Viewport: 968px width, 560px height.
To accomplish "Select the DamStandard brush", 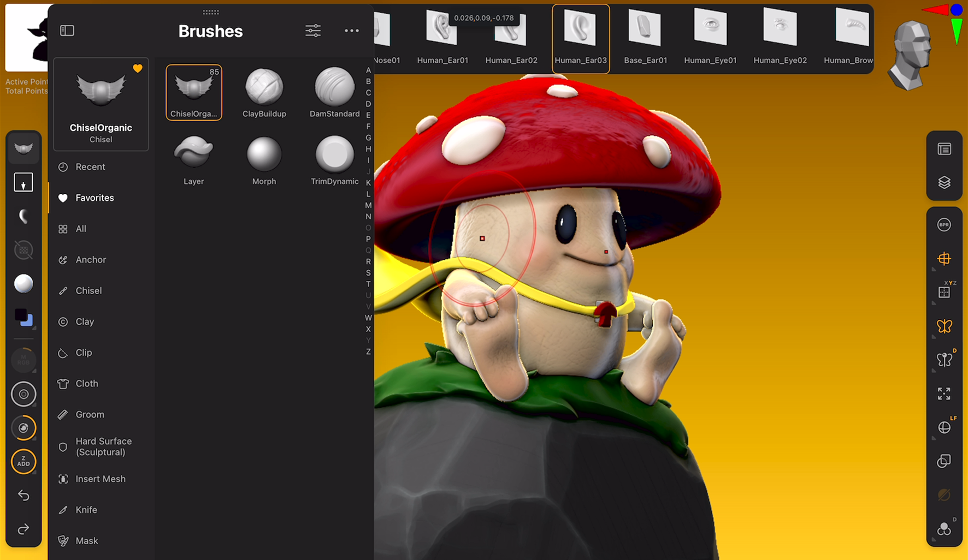I will click(334, 89).
